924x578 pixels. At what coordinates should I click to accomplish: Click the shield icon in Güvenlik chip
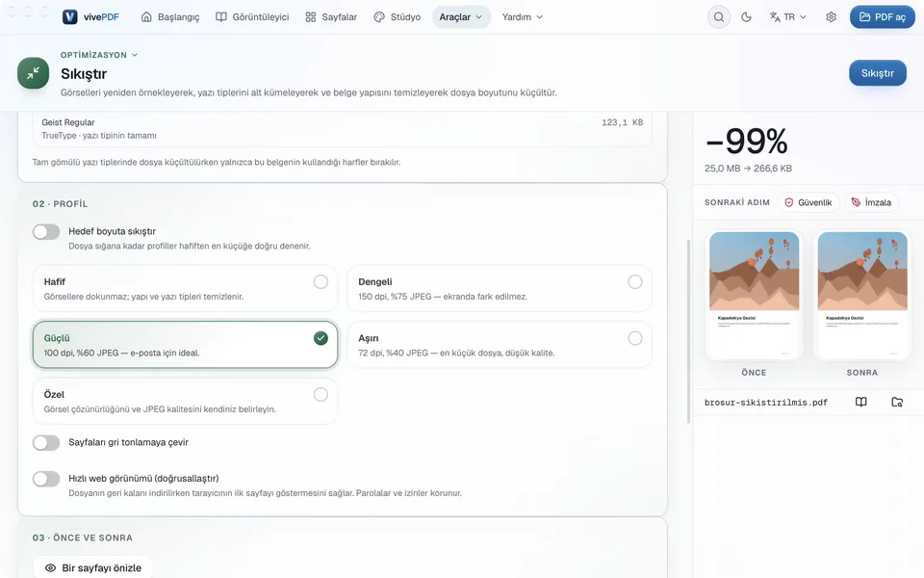click(x=789, y=202)
